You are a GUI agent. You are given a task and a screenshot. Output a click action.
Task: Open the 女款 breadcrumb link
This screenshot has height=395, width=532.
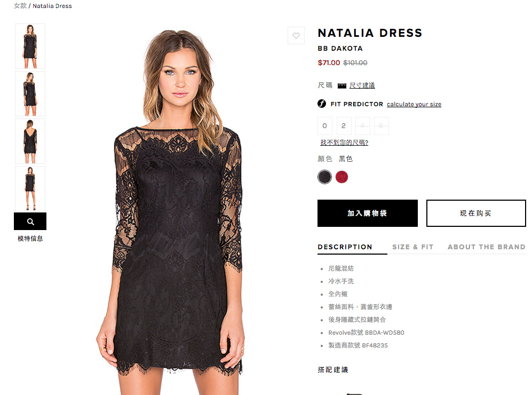(x=20, y=6)
